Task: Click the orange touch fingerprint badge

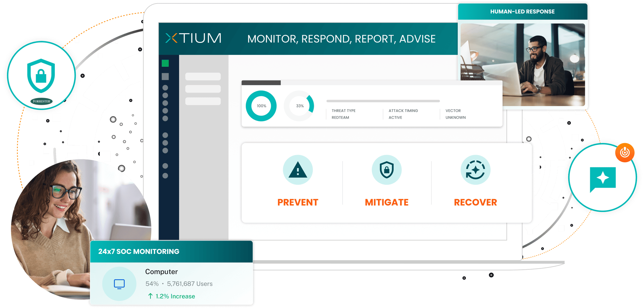Action: click(x=625, y=153)
